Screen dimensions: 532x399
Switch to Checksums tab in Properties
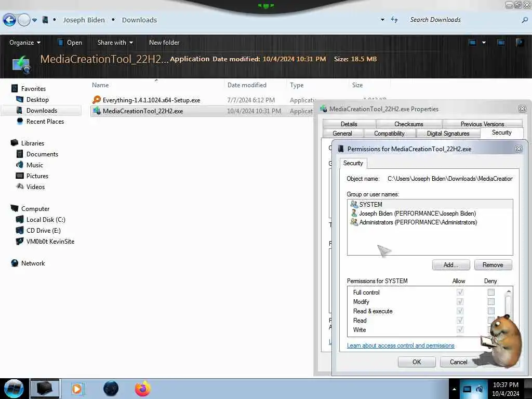tap(408, 124)
